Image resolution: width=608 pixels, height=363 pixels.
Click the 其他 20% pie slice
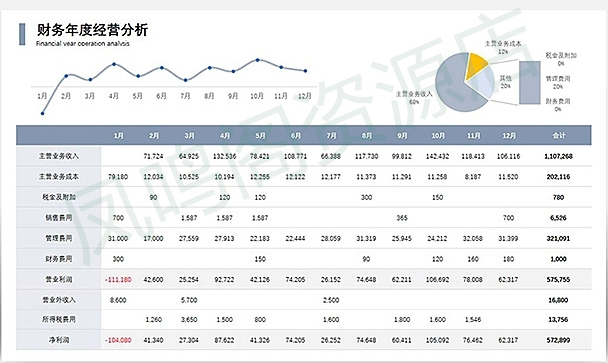(x=481, y=81)
